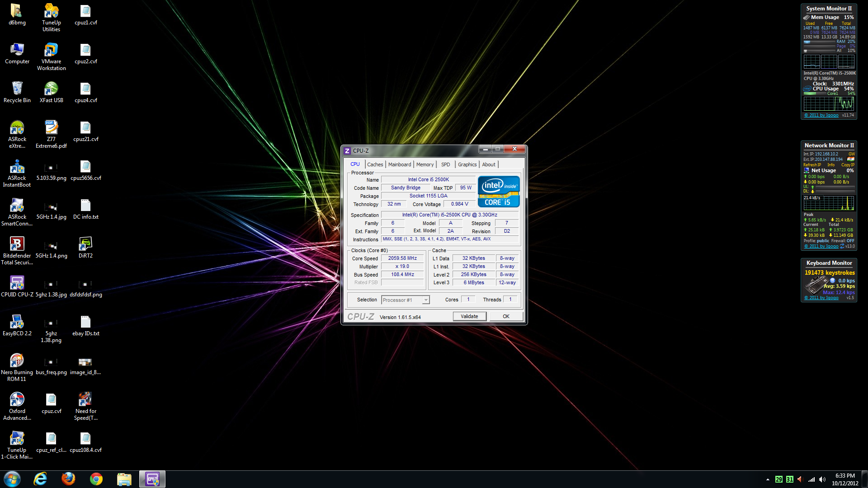
Task: Open ebay IDs.txt file
Action: [85, 325]
